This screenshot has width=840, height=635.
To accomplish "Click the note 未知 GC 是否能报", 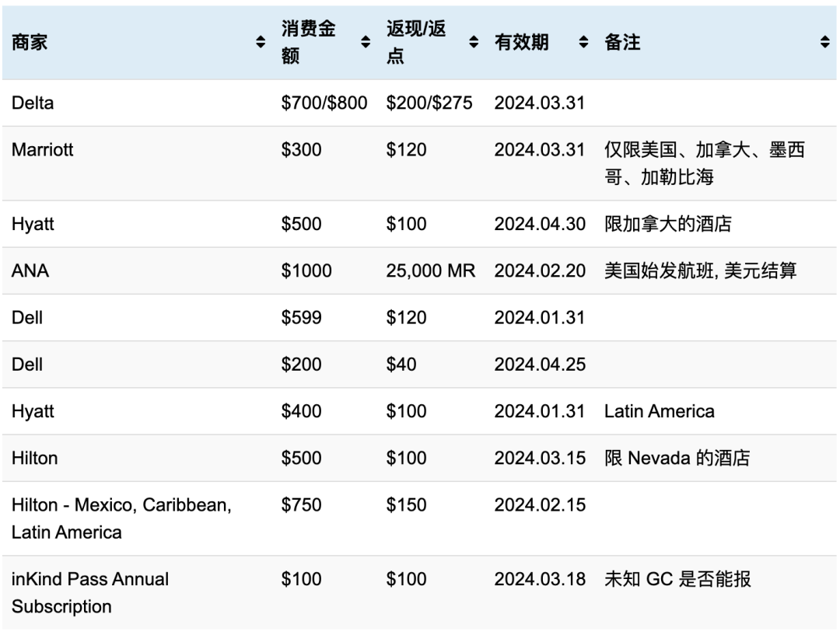I will tap(677, 579).
